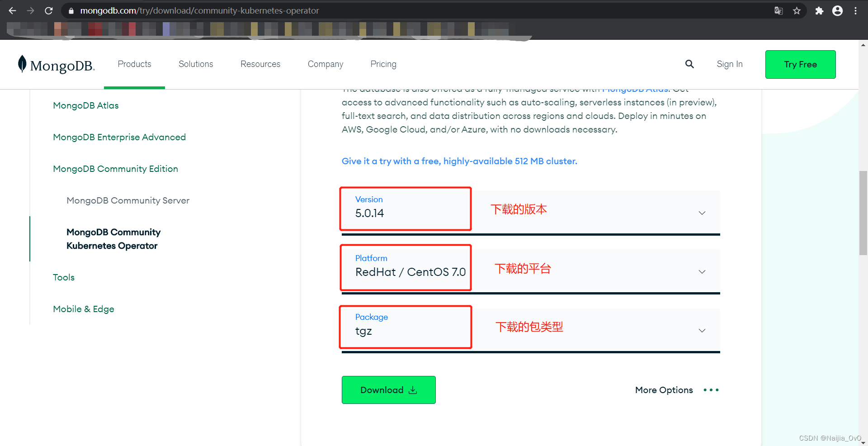Screen dimensions: 868x446
Task: Open the translate page icon
Action: click(778, 10)
